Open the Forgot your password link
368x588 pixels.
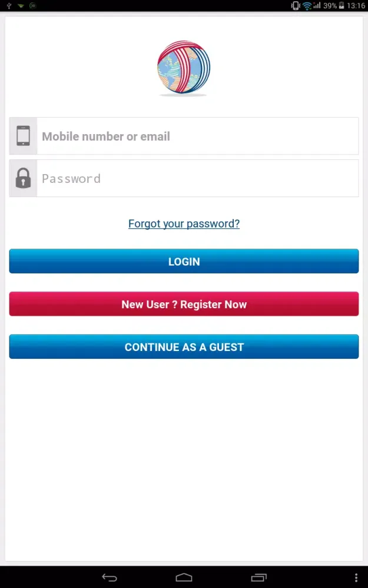point(184,223)
